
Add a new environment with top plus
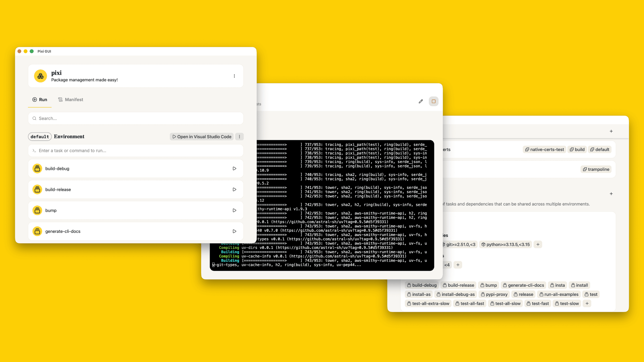tap(611, 131)
